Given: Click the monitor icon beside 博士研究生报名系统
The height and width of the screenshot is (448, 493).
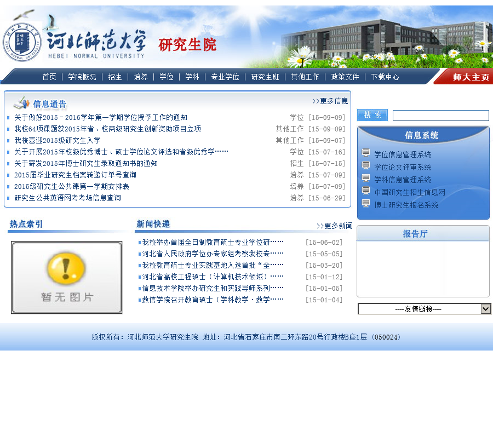Looking at the screenshot, I should pyautogui.click(x=366, y=203).
